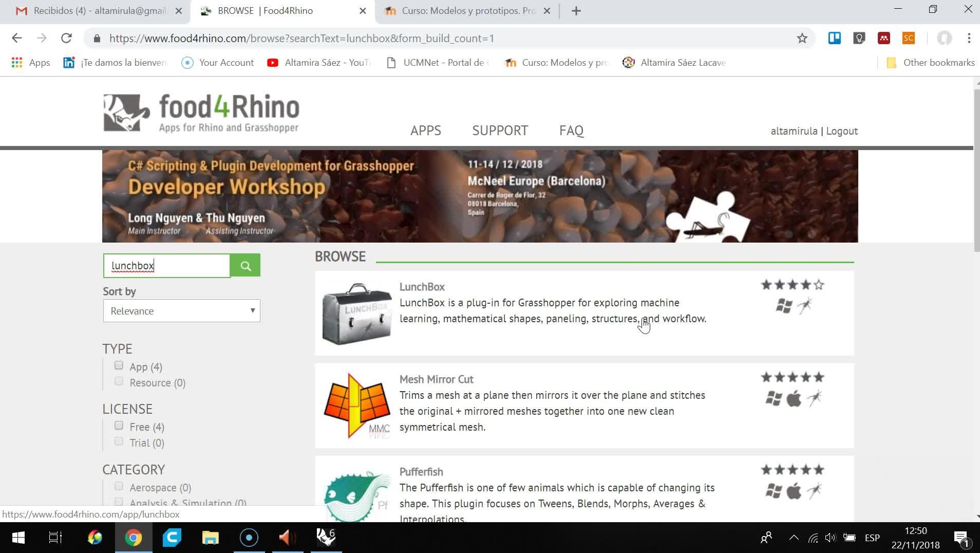Open the Mesh Mirror Cut title link
Image resolution: width=980 pixels, height=553 pixels.
437,379
